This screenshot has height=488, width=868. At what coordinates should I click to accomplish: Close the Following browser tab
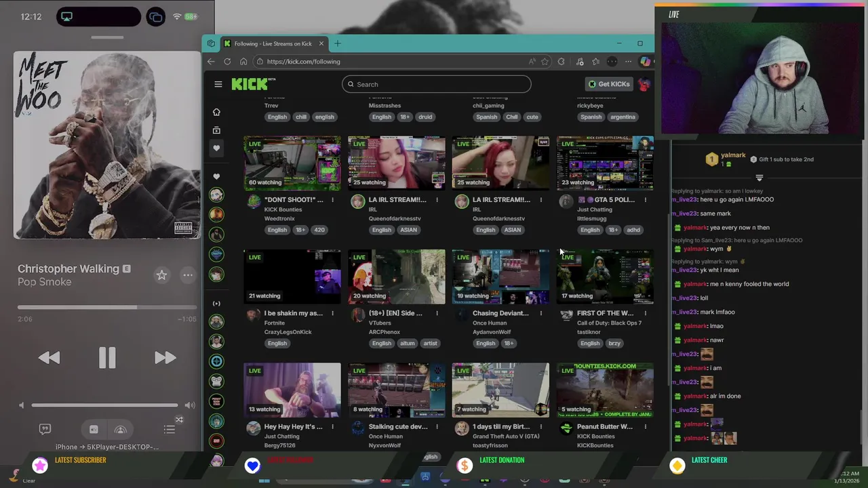321,43
